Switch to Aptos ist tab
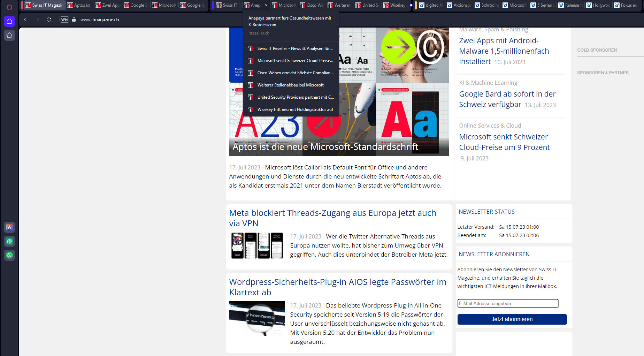 tap(80, 5)
